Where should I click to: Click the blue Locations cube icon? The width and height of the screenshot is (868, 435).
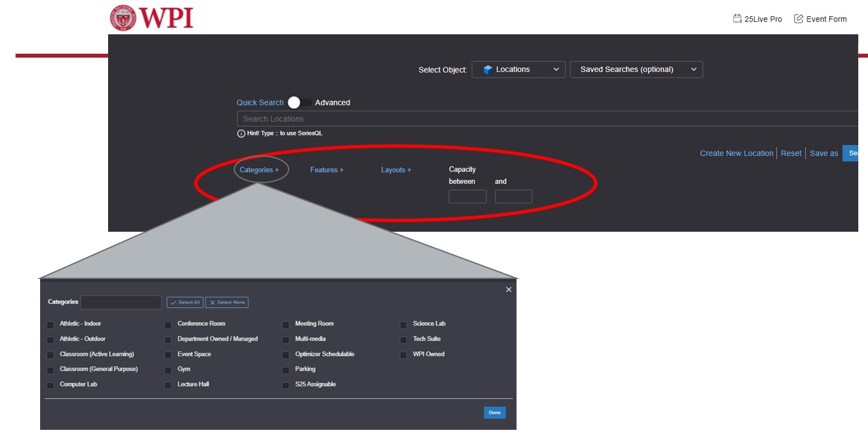[x=488, y=70]
